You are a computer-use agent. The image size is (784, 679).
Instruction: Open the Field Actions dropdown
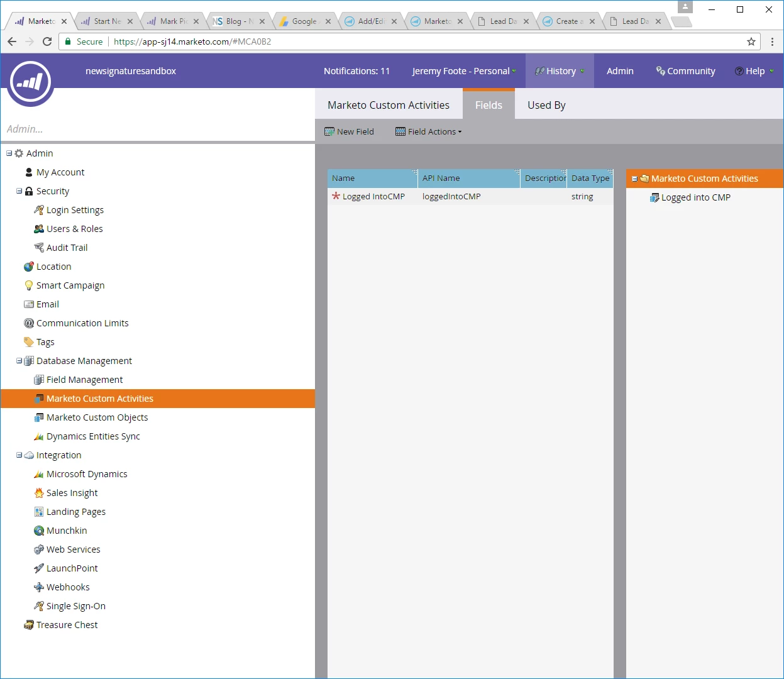click(429, 131)
